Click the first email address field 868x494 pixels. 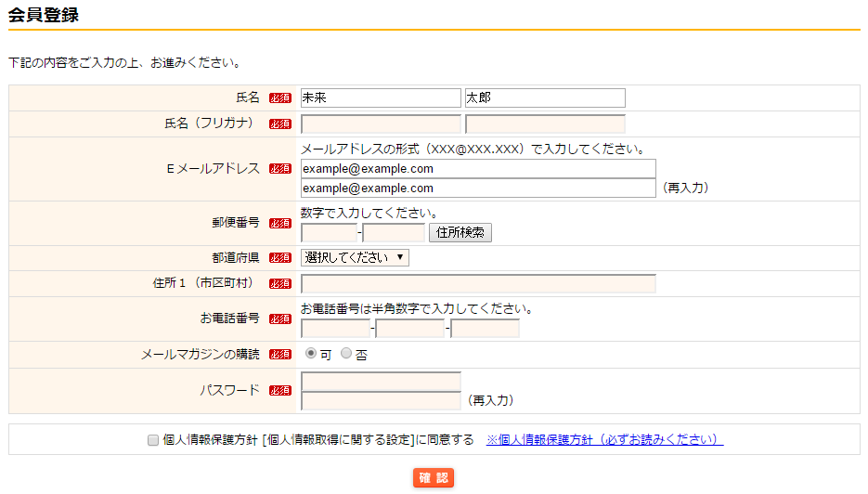click(478, 169)
